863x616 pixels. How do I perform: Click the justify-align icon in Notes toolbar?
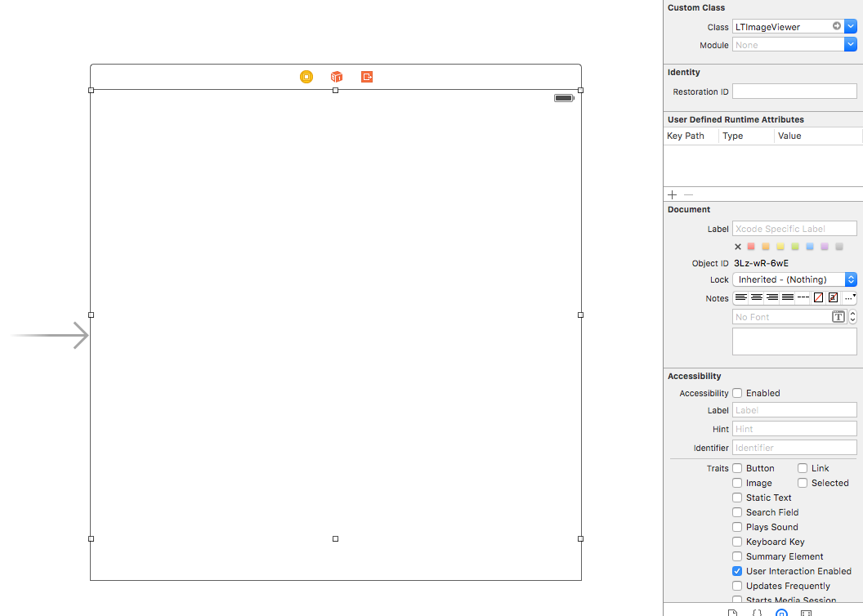pyautogui.click(x=788, y=297)
